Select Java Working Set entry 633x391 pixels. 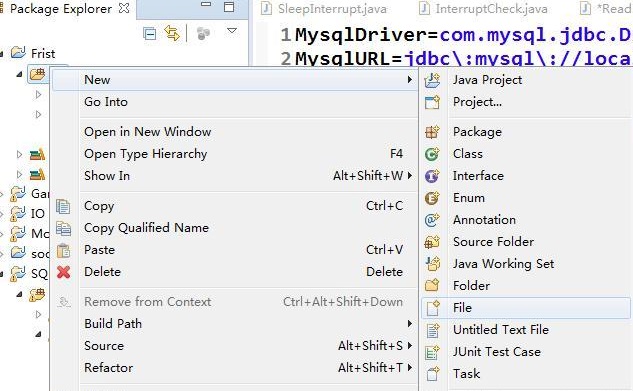526,263
